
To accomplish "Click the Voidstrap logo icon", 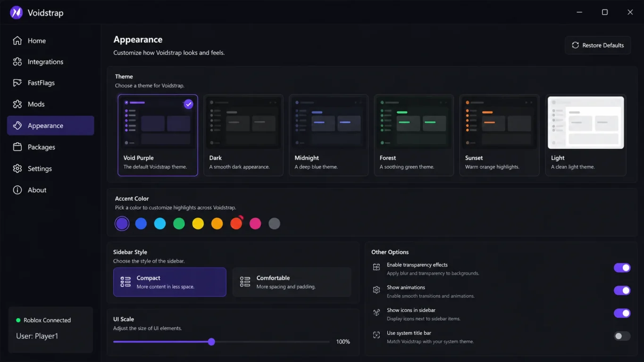I will [x=17, y=13].
